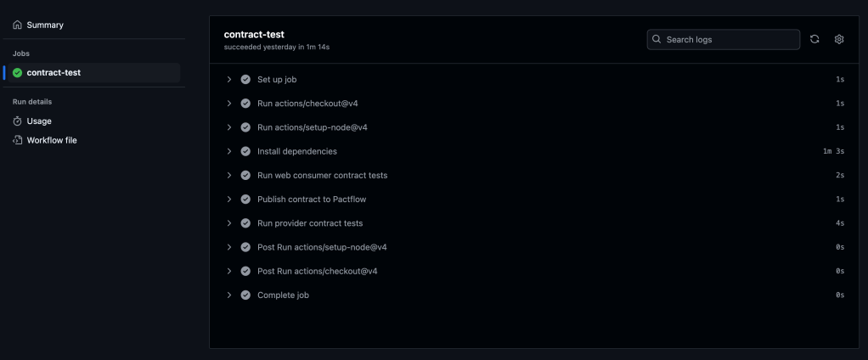868x360 pixels.
Task: Open the Run web consumer contract tests step
Action: tap(322, 175)
